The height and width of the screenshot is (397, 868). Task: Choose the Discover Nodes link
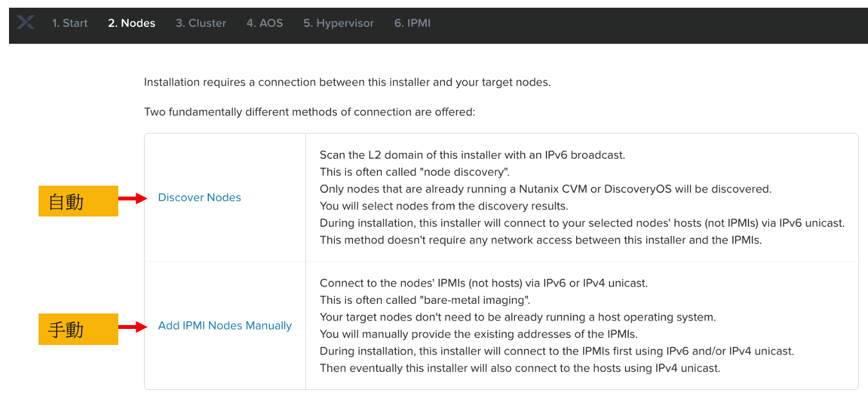[x=199, y=197]
